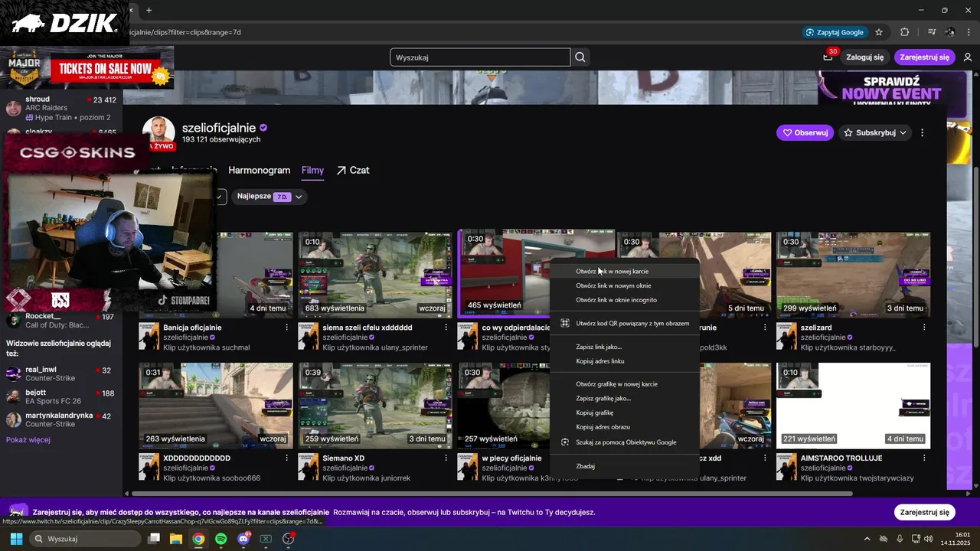Open options for the Banicja oficjalnie clip
The image size is (980, 551).
287,328
